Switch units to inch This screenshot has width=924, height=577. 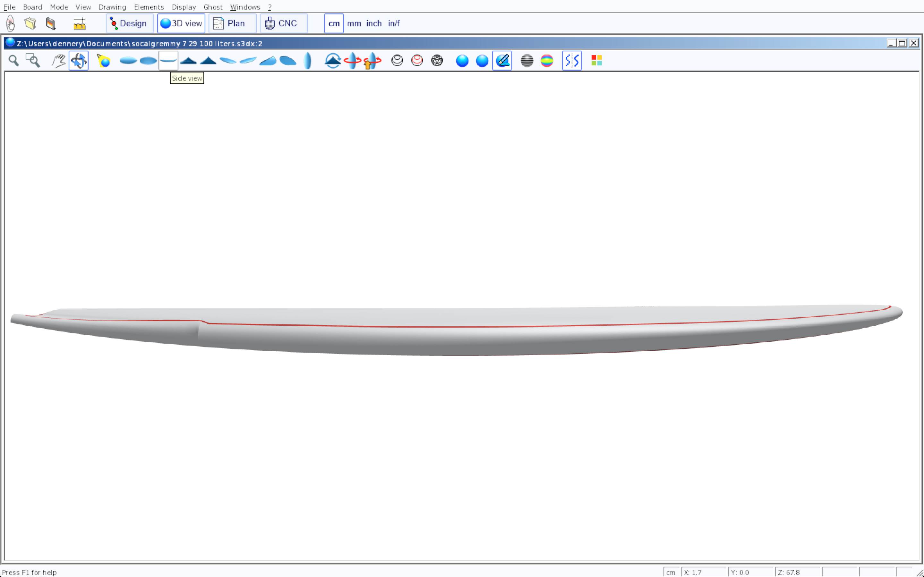pyautogui.click(x=374, y=24)
